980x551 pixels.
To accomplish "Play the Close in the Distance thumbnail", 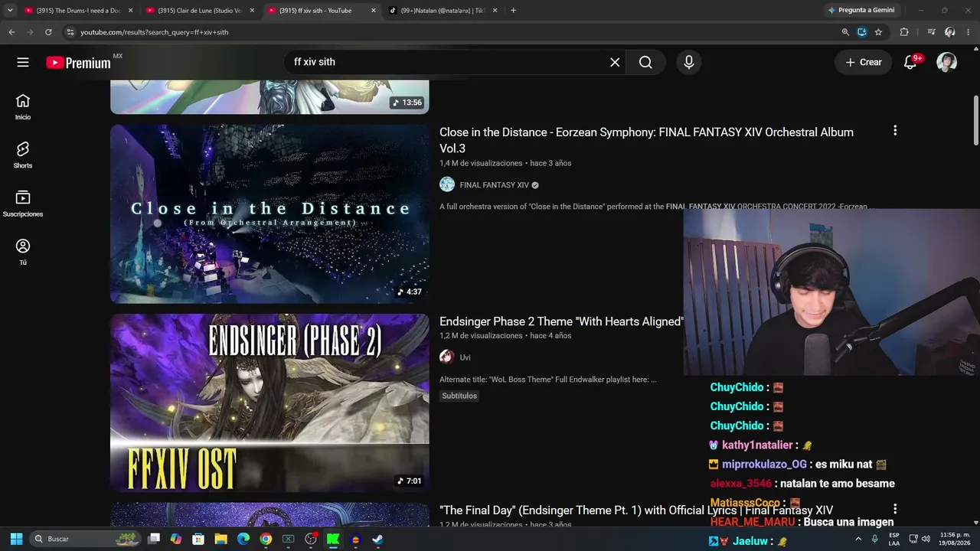I will (269, 214).
